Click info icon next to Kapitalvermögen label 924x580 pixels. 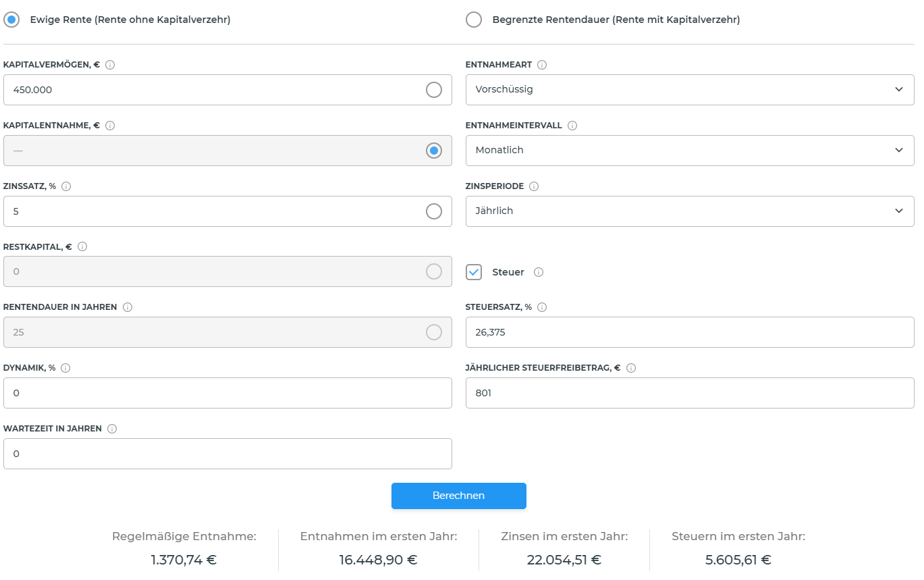[x=110, y=65]
